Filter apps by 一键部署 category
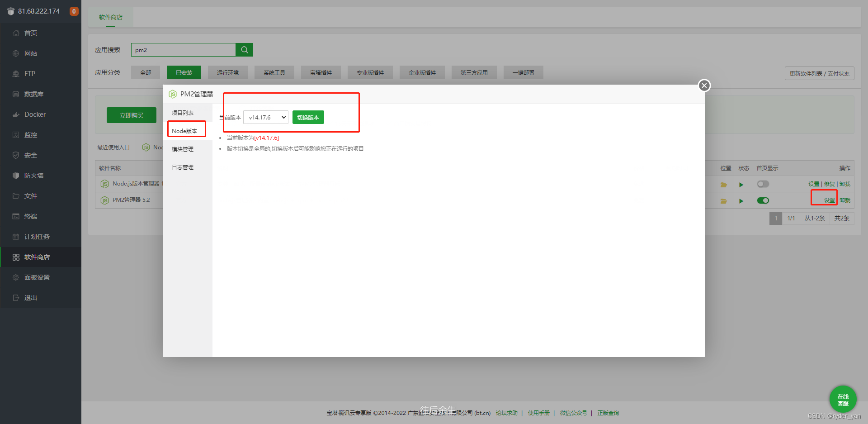Screen dimensions: 868x424 pos(524,72)
